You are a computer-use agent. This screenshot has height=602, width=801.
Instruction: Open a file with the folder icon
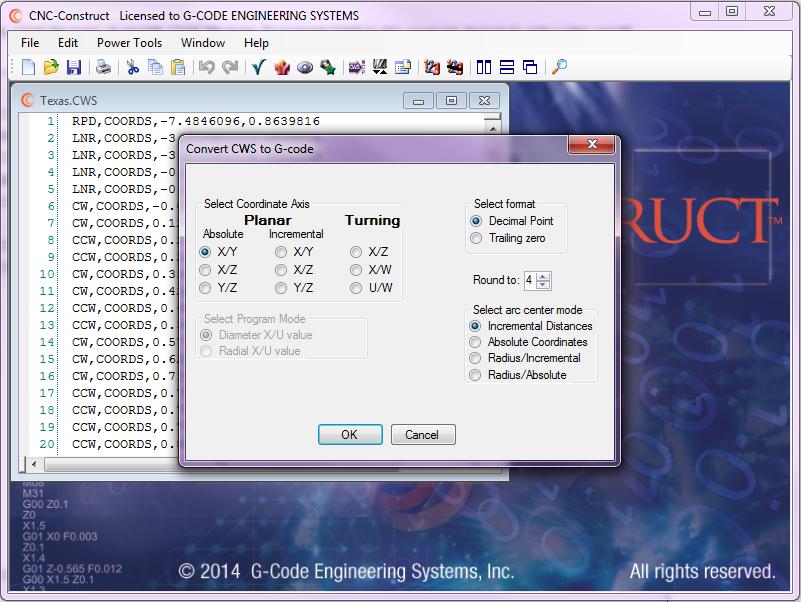tap(51, 67)
